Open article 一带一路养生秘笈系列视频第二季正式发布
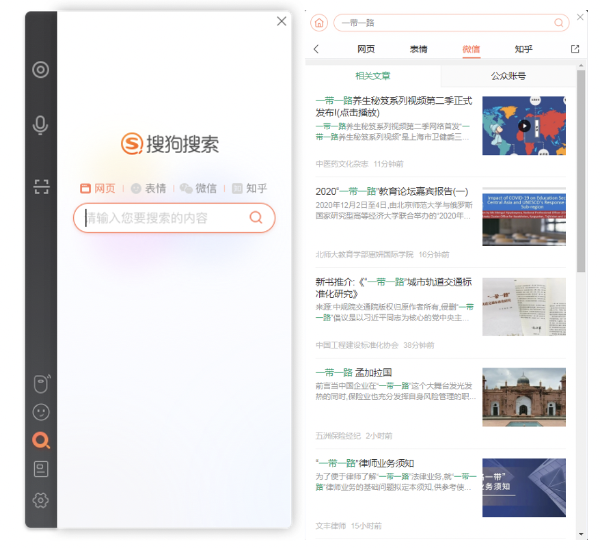 pos(394,107)
